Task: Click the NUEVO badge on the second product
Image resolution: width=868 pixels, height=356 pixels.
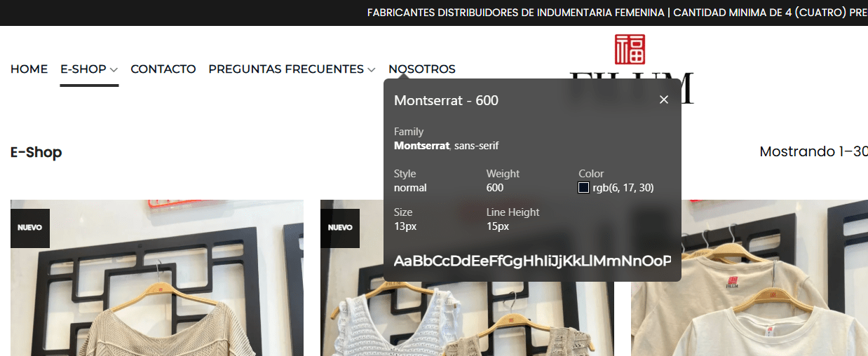Action: [x=340, y=228]
